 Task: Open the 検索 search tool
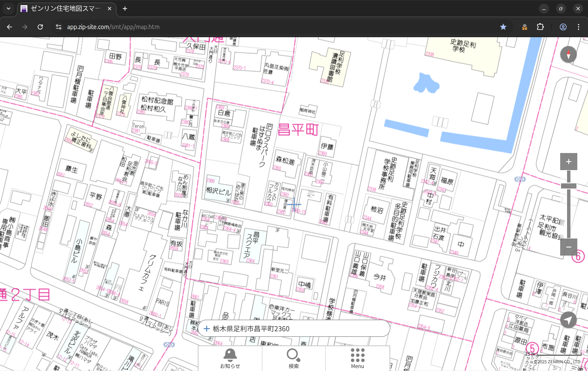294,358
